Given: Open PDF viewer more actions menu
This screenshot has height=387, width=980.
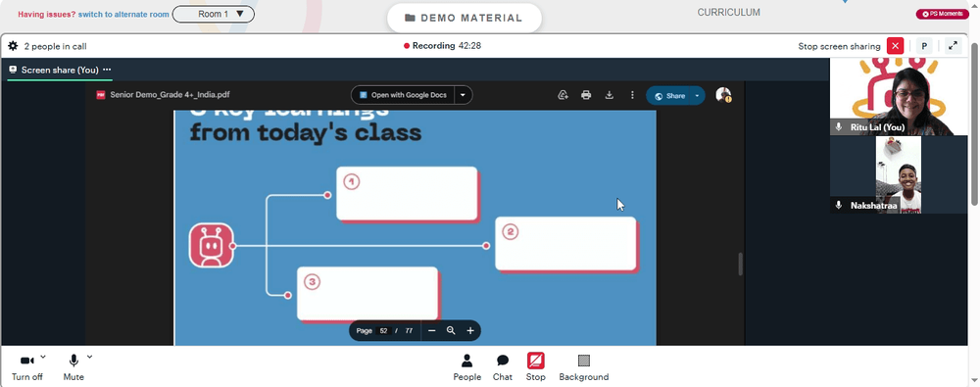Looking at the screenshot, I should 632,95.
